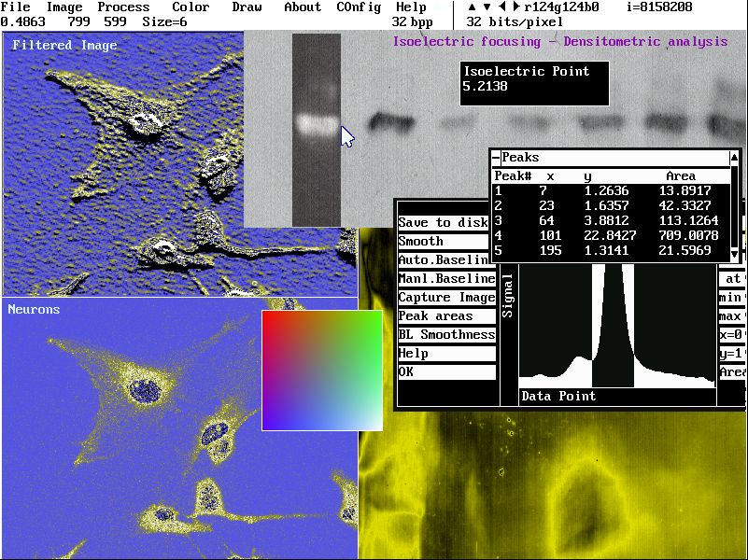Click the title 'Isoelectric focusing - Densitometric analysis'
This screenshot has height=560, width=748.
click(560, 42)
